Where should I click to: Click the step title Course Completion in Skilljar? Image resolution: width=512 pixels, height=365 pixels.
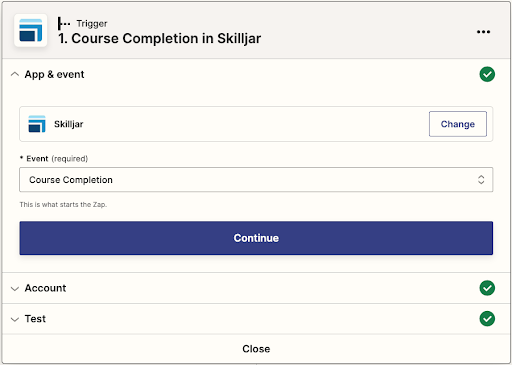(159, 38)
